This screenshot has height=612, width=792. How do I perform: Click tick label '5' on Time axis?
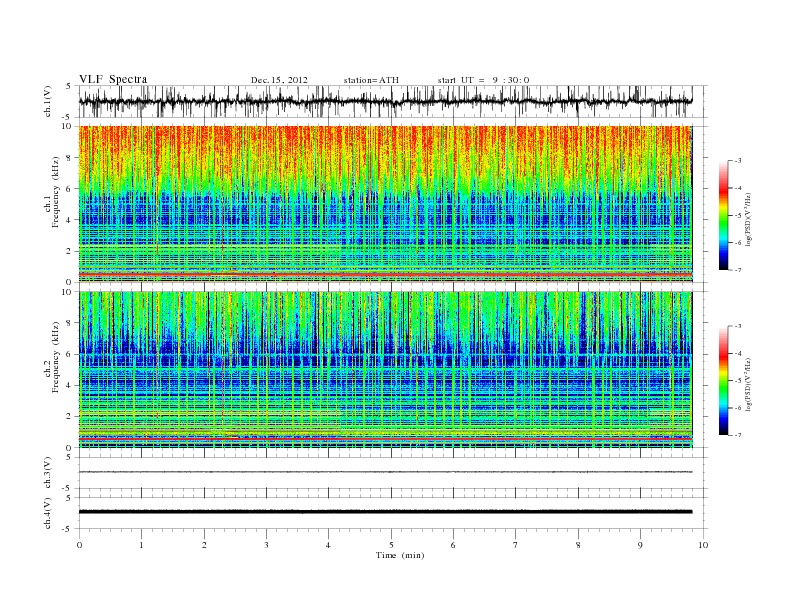click(x=391, y=545)
